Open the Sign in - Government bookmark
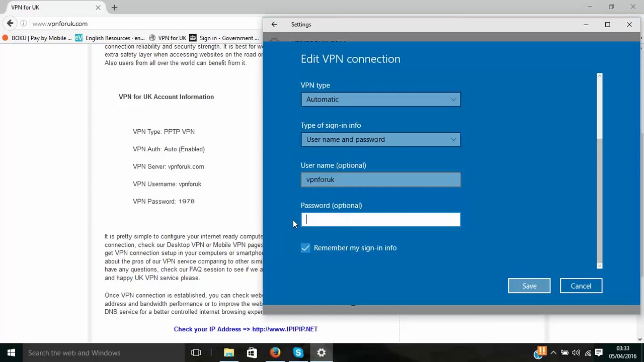 pyautogui.click(x=224, y=38)
